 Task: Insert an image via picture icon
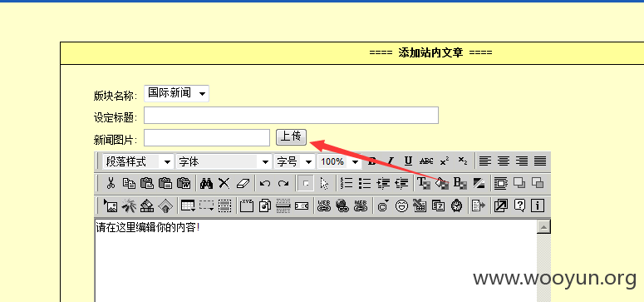click(111, 205)
